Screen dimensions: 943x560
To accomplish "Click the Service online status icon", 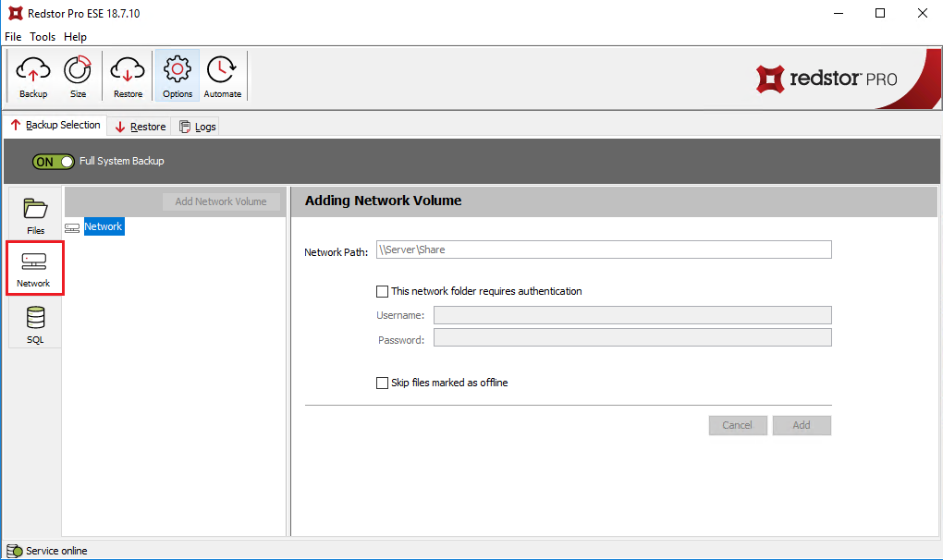I will click(x=15, y=551).
